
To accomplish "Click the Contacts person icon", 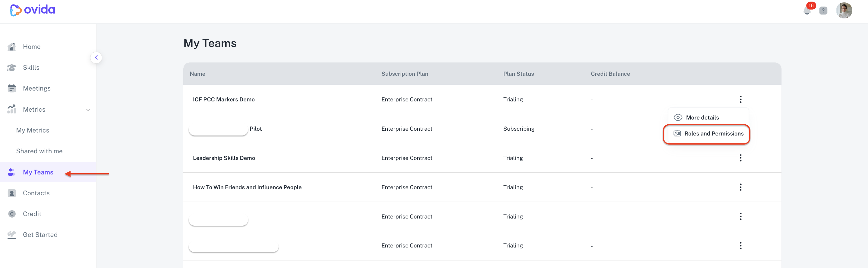I will click(x=12, y=193).
